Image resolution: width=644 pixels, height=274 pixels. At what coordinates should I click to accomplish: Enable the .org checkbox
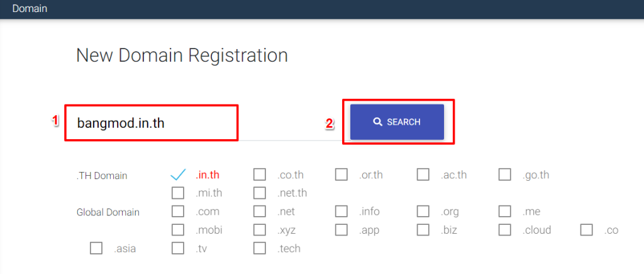423,211
